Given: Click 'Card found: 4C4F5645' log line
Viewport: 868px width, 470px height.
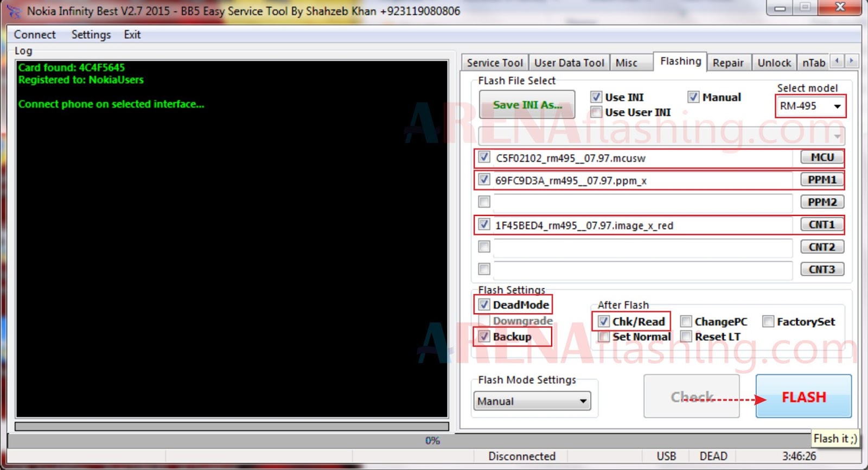Looking at the screenshot, I should pos(72,68).
